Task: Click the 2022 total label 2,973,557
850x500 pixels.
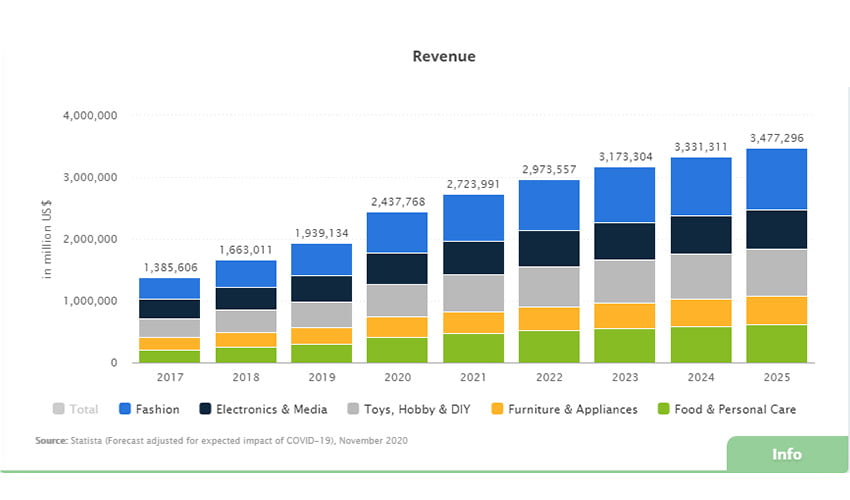Action: (549, 169)
